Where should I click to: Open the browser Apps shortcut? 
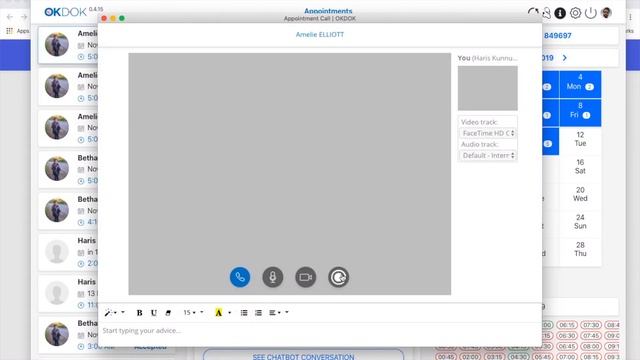coord(18,31)
